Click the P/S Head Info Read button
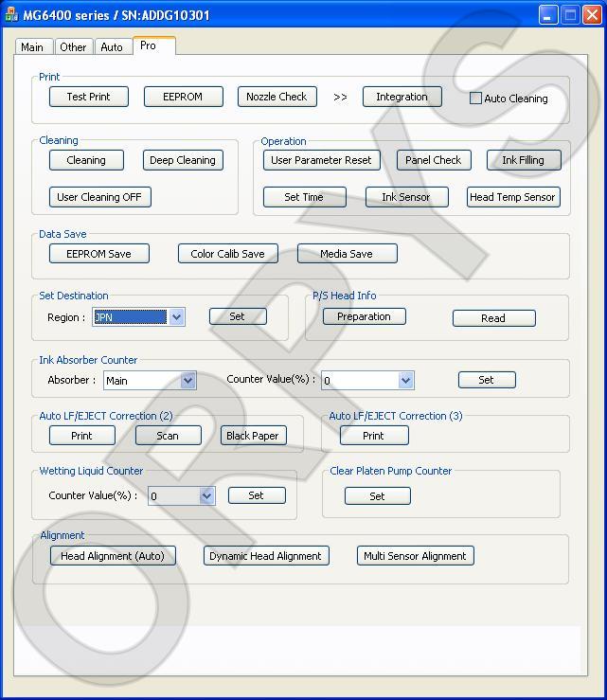This screenshot has height=700, width=607. [x=494, y=318]
